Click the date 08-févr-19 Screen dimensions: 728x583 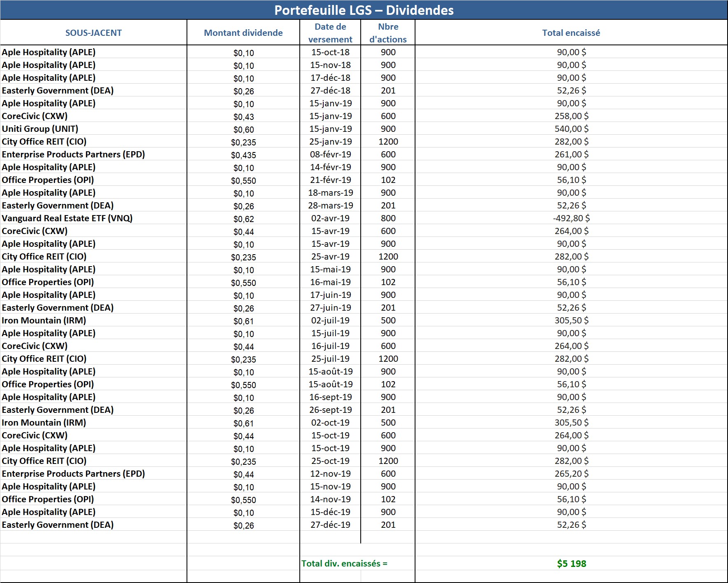tap(331, 155)
